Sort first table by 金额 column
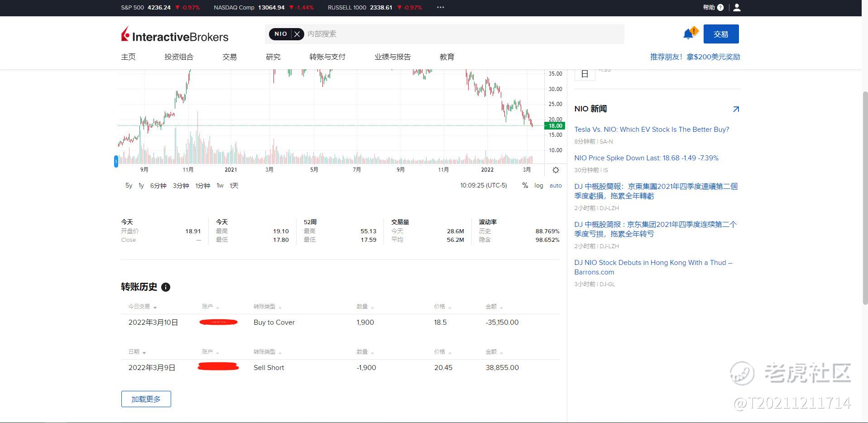 point(494,307)
